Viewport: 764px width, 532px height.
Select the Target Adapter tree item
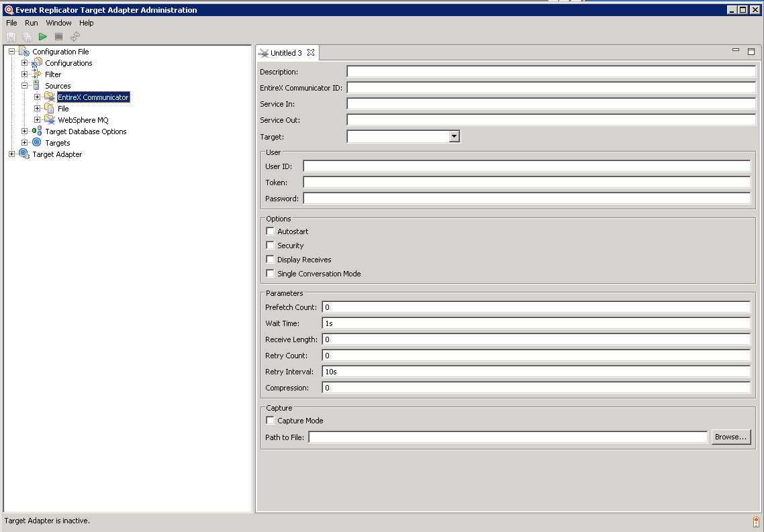pos(57,154)
